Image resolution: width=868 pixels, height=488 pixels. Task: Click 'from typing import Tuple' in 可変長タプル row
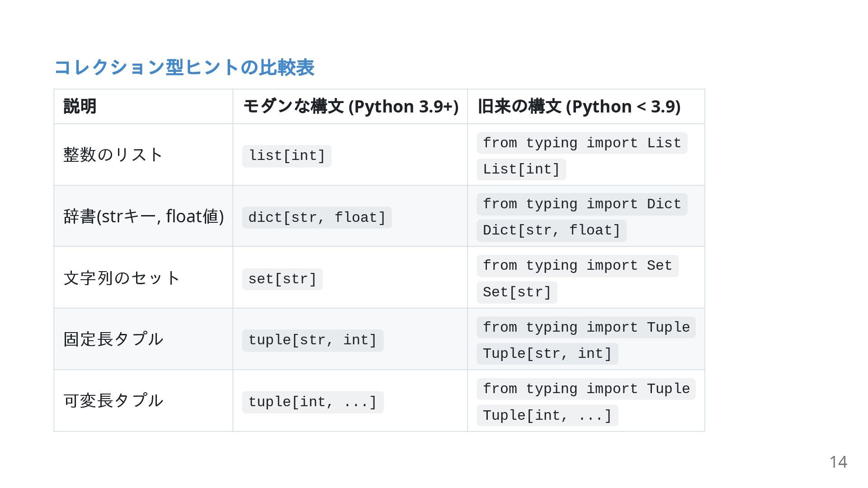(x=586, y=389)
